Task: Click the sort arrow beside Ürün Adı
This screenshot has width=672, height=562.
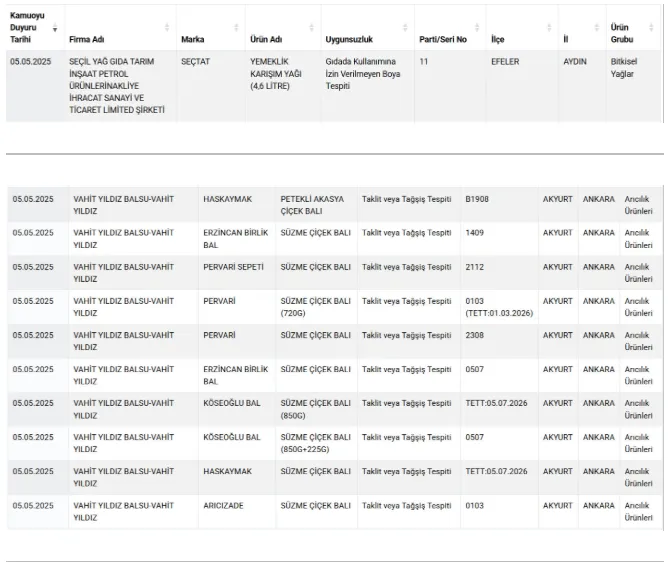Action: coord(313,28)
